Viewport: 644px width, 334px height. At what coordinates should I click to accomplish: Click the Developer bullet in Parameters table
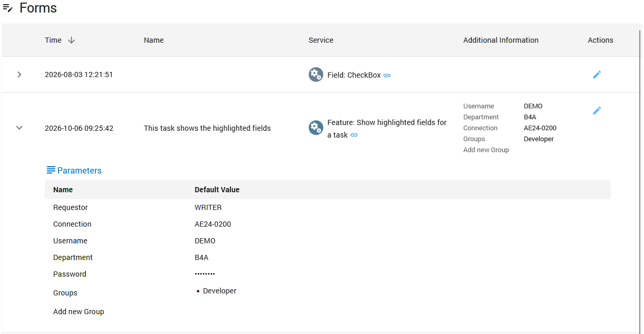[220, 291]
